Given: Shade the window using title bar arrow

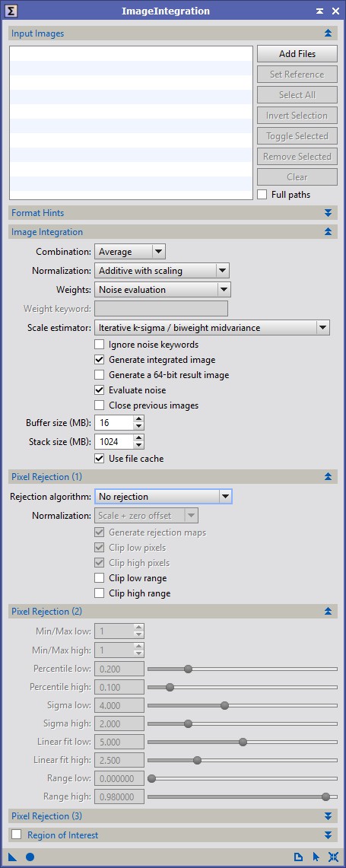Looking at the screenshot, I should click(x=319, y=11).
